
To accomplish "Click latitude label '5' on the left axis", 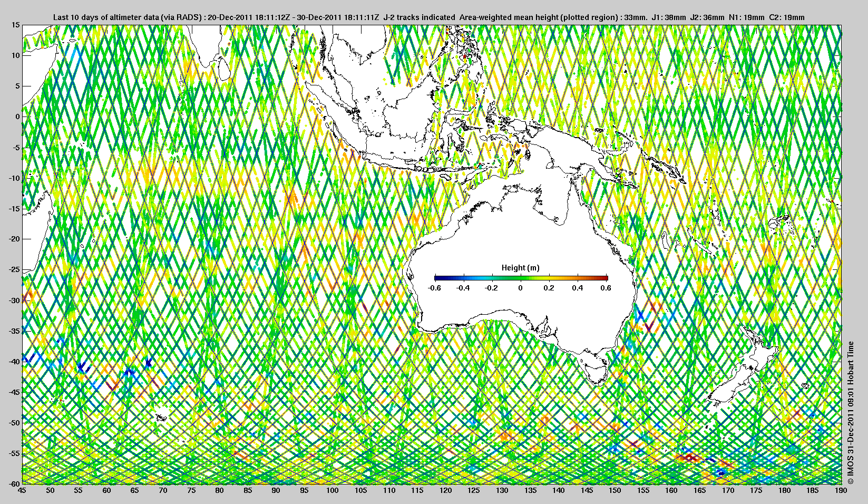I will point(18,86).
